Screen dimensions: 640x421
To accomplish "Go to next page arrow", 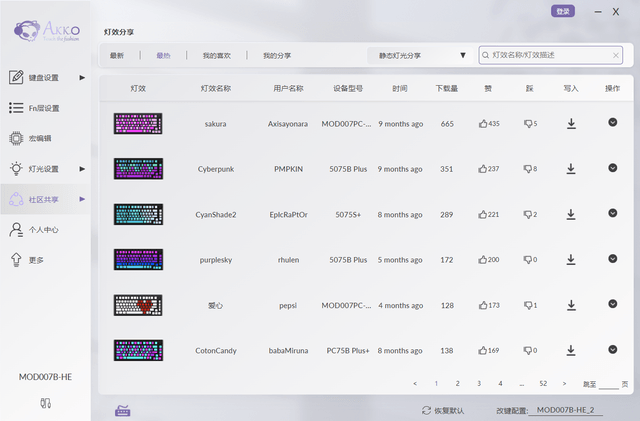I will pyautogui.click(x=564, y=383).
